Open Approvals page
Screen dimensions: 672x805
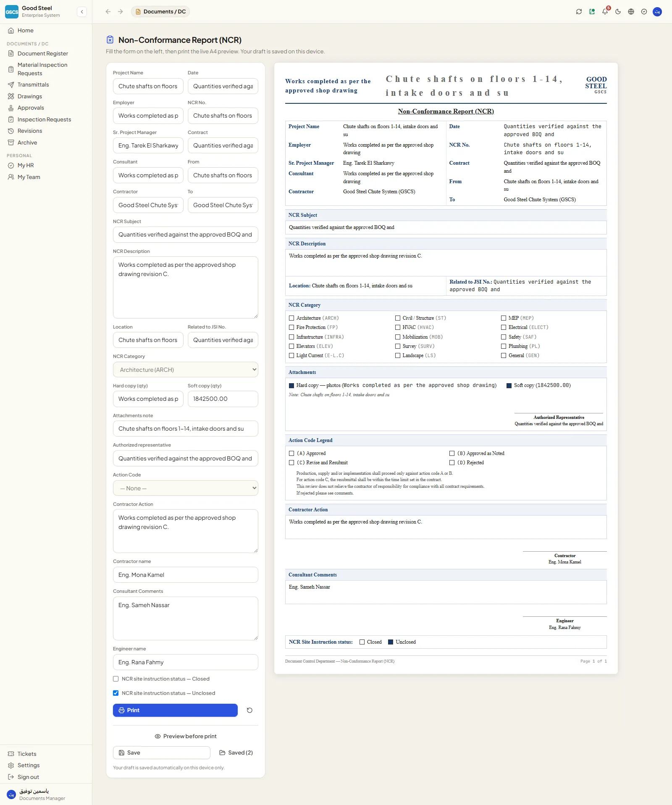46,108
